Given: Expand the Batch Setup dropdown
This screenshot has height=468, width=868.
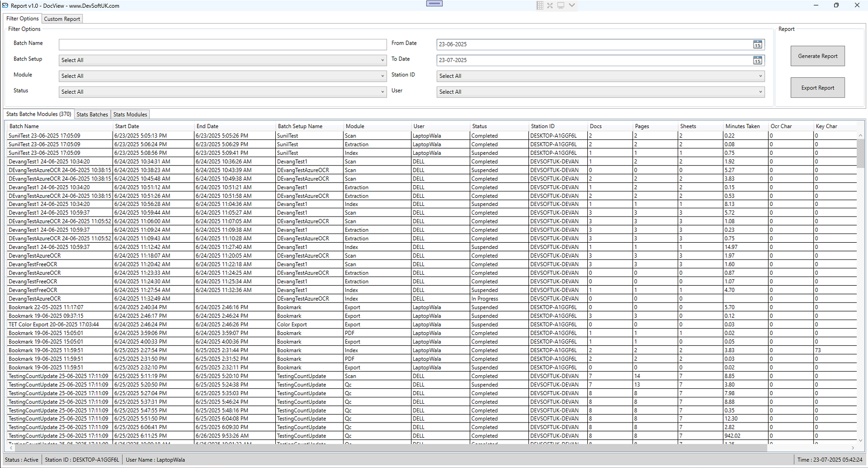Looking at the screenshot, I should 382,60.
